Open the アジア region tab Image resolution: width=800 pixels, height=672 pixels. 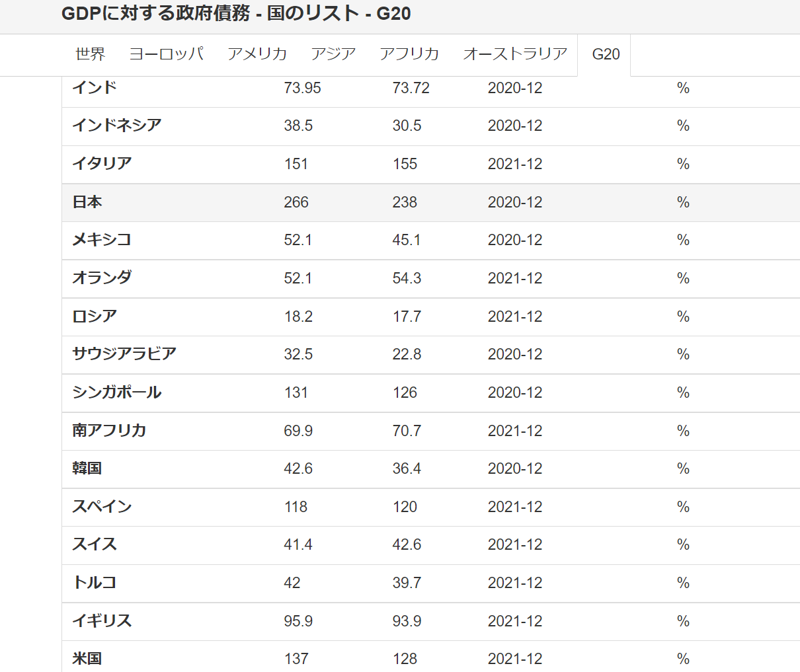tap(333, 54)
